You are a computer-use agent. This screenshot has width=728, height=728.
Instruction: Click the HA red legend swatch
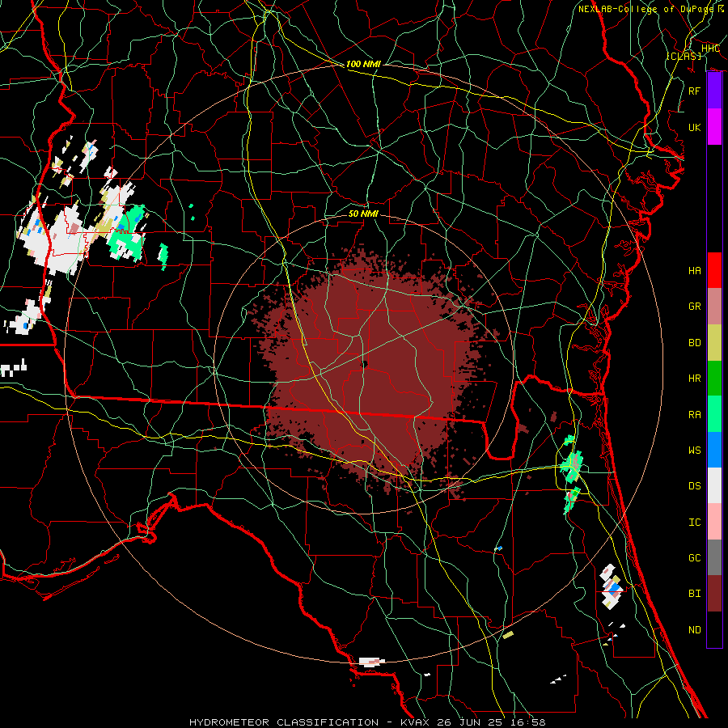click(x=714, y=270)
